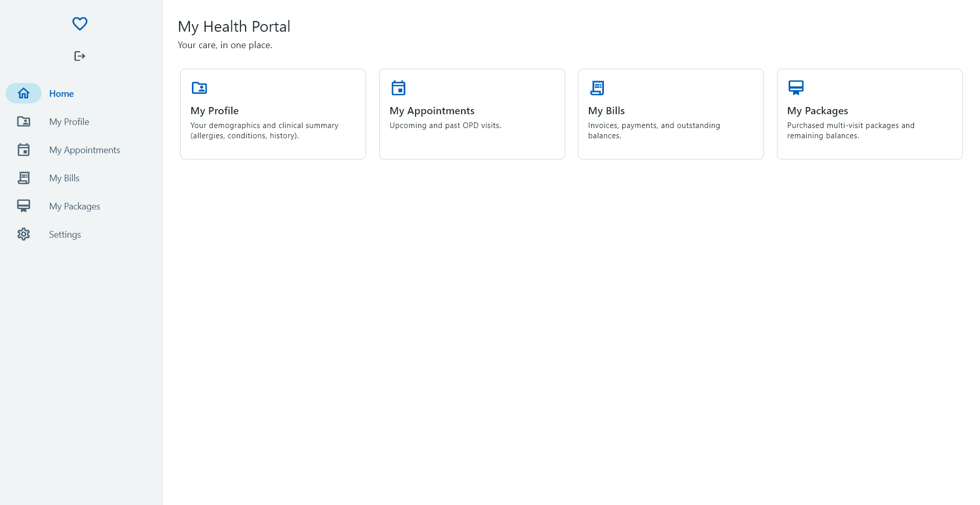Open Settings from the sidebar
980x505 pixels.
[65, 234]
